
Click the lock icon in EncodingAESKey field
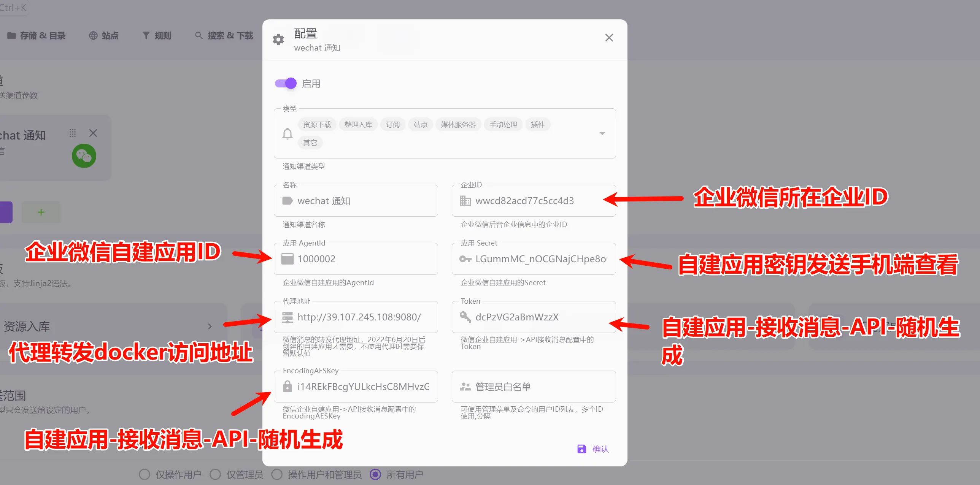287,387
